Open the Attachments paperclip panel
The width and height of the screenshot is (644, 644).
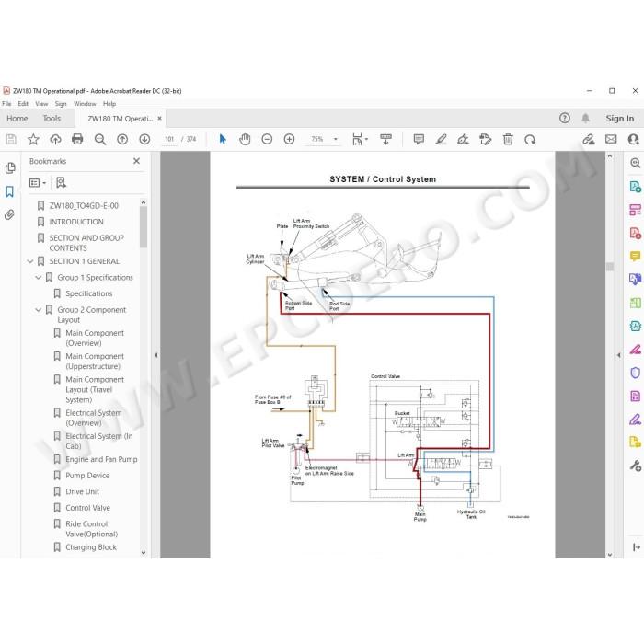click(9, 214)
